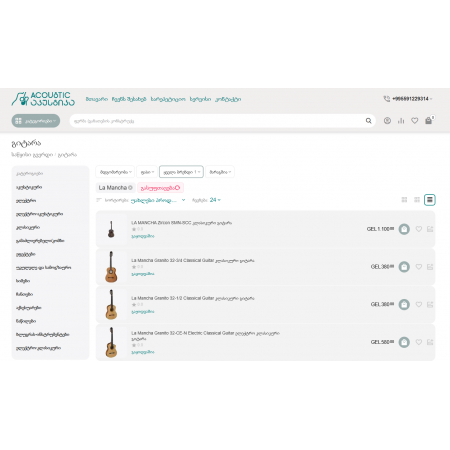Image resolution: width=450 pixels, height=450 pixels.
Task: Switch to small grid view layout
Action: (417, 200)
